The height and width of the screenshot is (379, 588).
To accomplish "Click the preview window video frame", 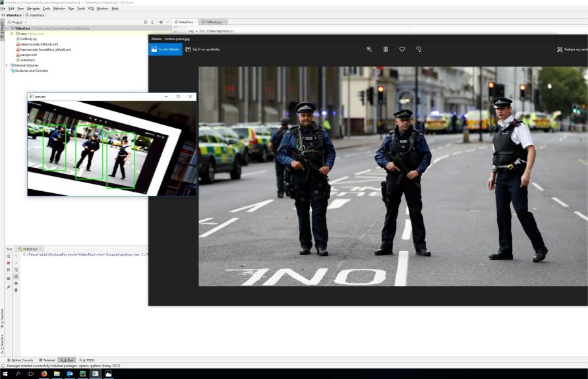I will pyautogui.click(x=112, y=148).
